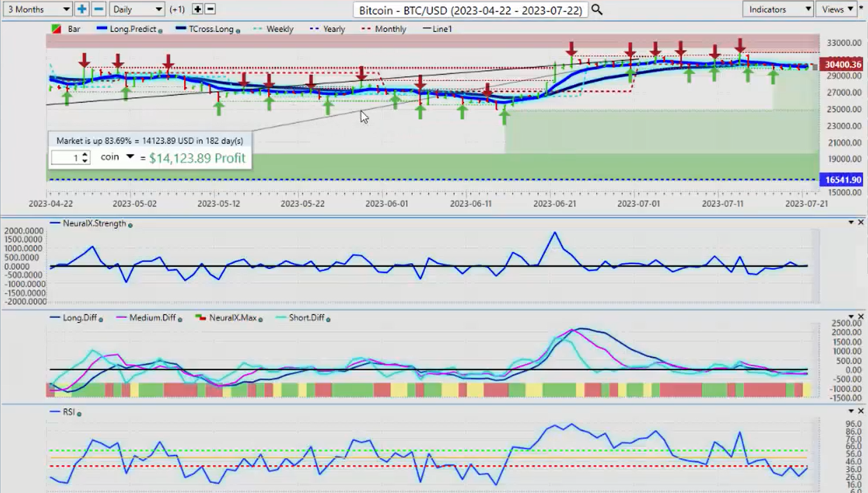Screen dimensions: 868x493
Task: Click the blue minus zoom-out icon
Action: coord(99,9)
